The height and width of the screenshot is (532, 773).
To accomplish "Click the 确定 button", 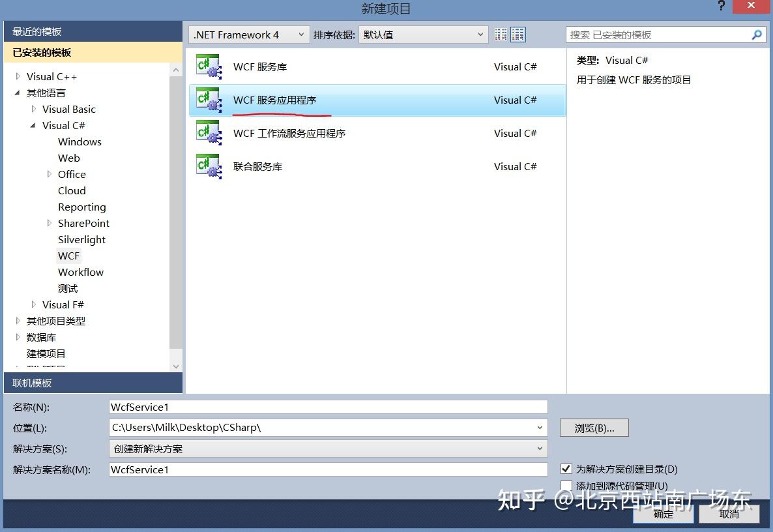I will click(663, 514).
